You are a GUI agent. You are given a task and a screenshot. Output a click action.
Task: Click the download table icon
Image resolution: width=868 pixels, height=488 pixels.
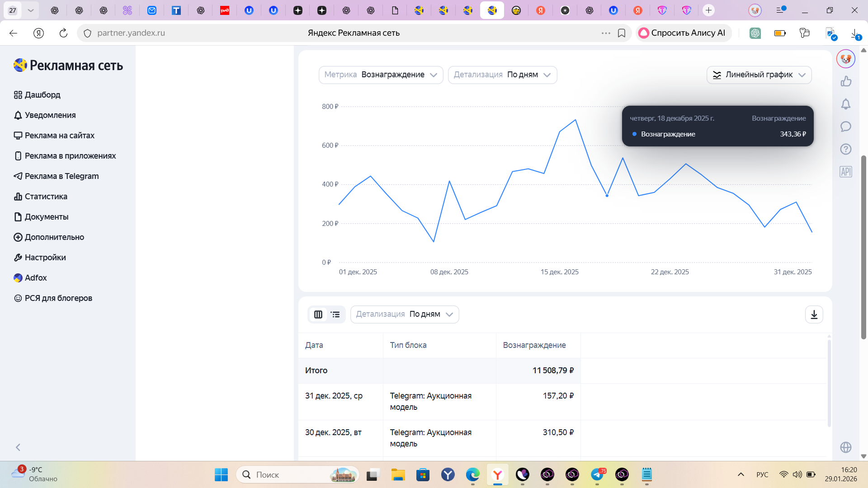click(814, 314)
